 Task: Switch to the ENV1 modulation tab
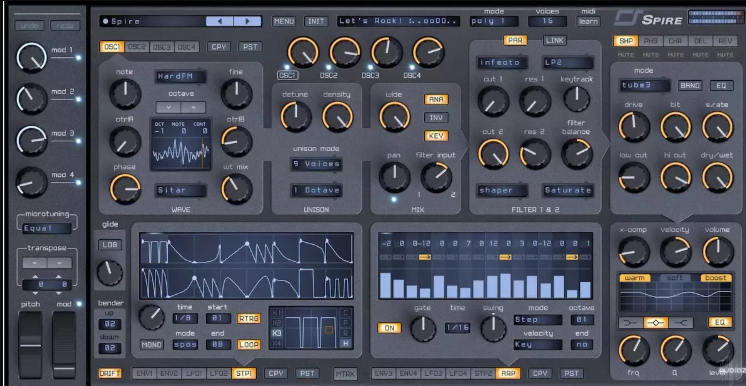click(144, 374)
